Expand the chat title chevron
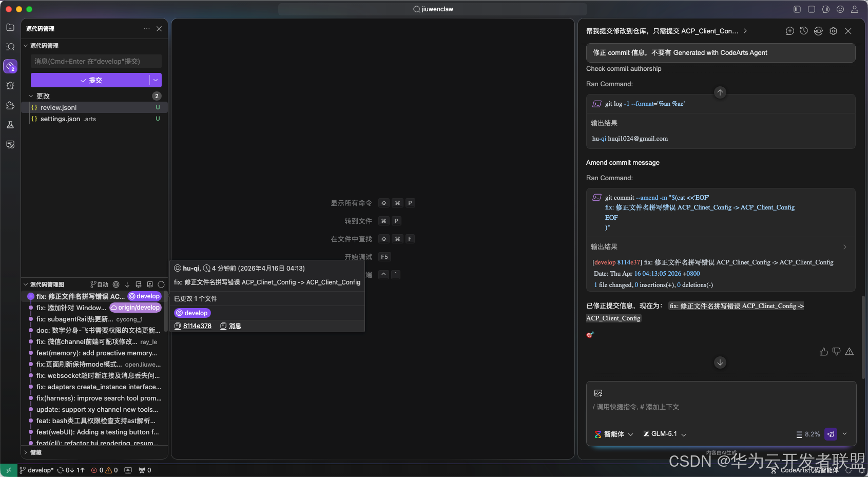 point(745,31)
